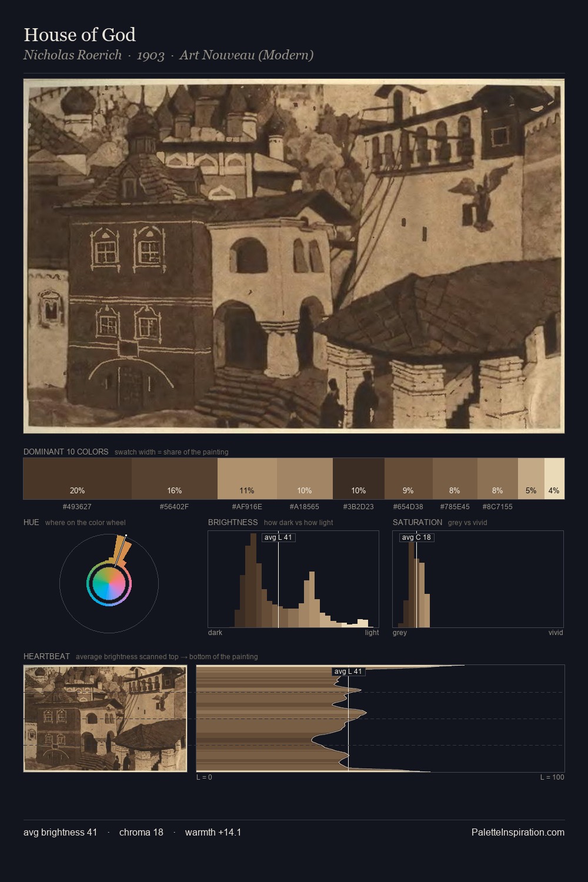Click the 4% cream swatch

[554, 479]
